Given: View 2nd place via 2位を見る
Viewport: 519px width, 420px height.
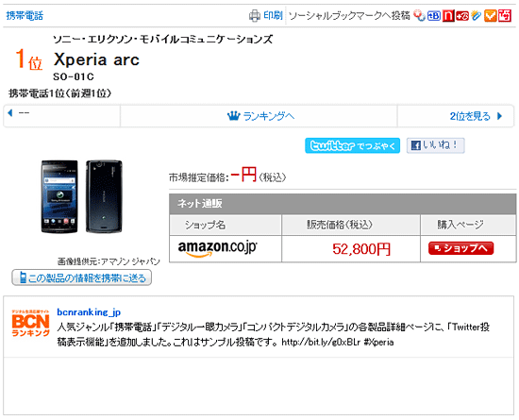Looking at the screenshot, I should (476, 116).
